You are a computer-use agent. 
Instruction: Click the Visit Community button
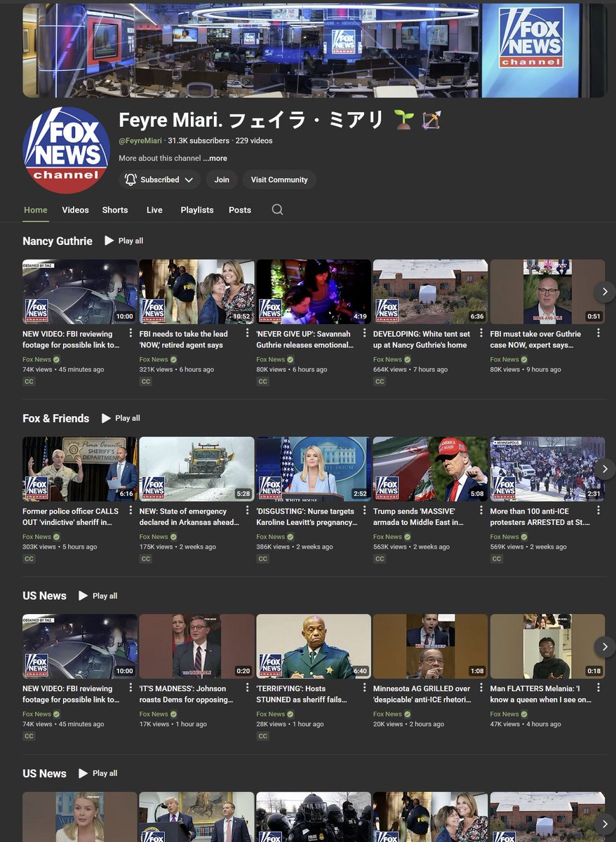279,180
